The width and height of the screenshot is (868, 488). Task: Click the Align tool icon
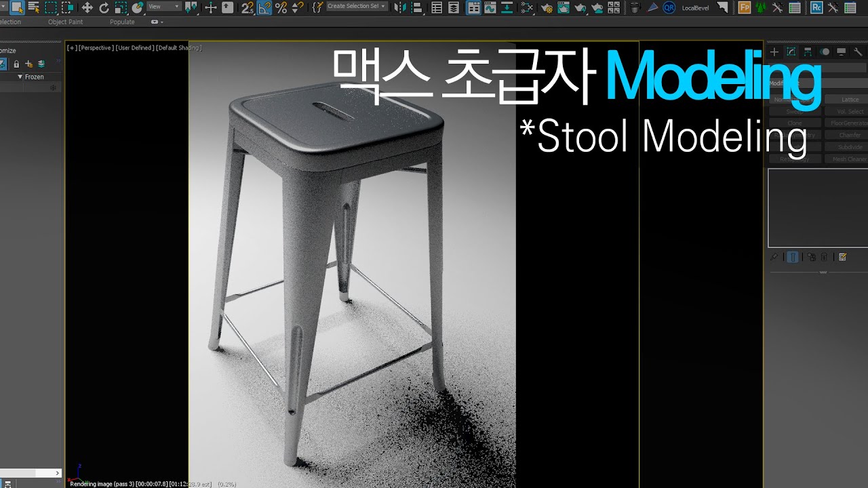click(416, 7)
